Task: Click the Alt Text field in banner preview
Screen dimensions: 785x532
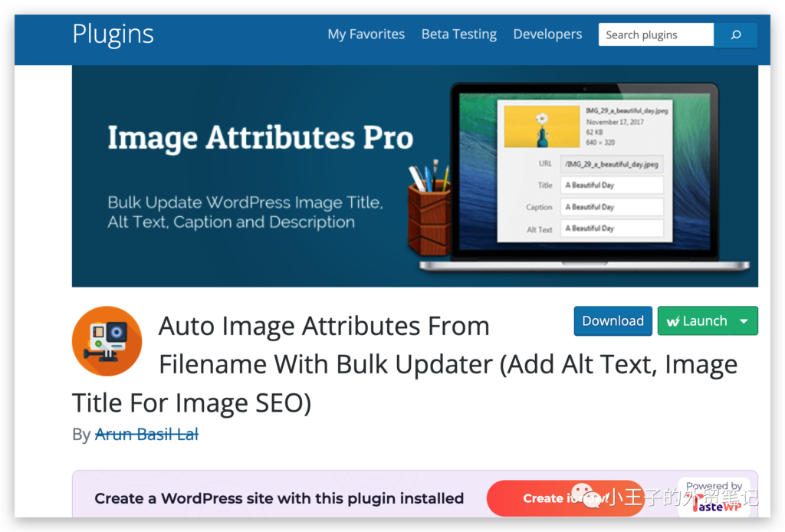Action: [612, 228]
